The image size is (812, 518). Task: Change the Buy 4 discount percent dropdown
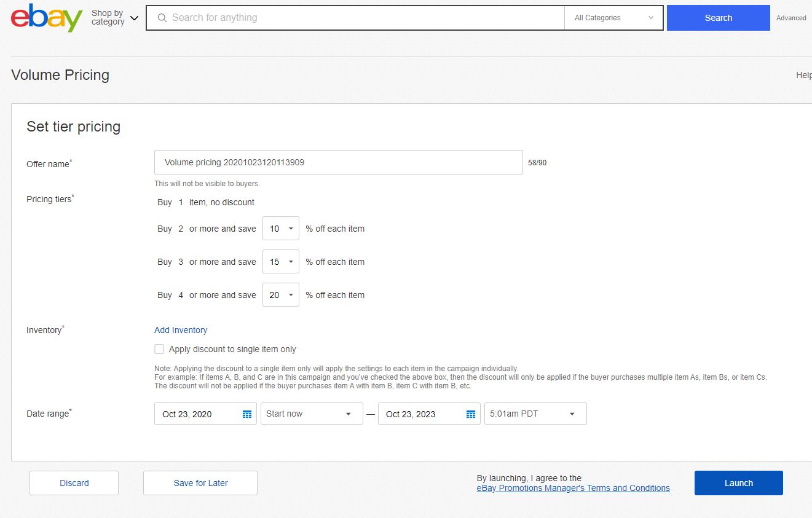coord(281,295)
